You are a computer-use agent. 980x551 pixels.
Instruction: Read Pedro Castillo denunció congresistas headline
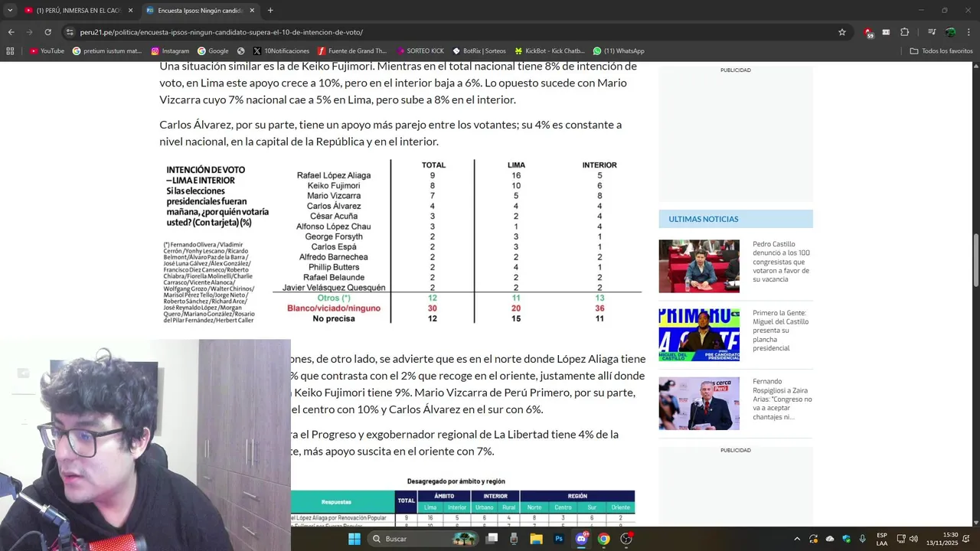pos(781,262)
